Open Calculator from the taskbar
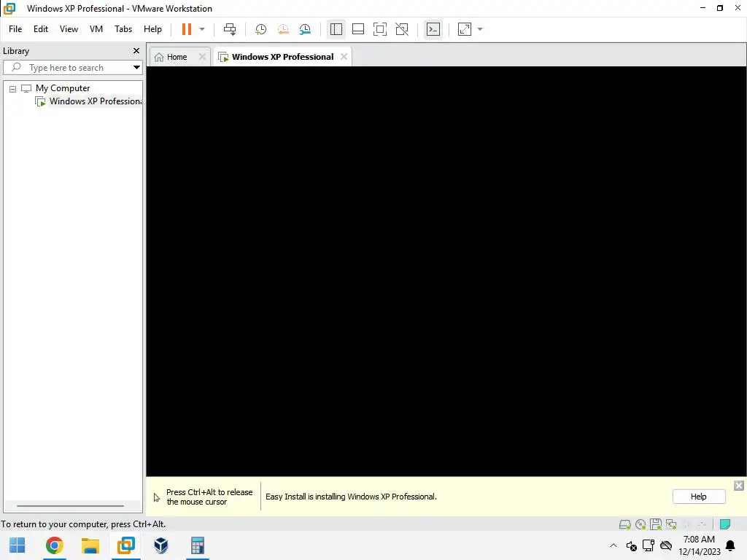747x560 pixels. coord(197,545)
